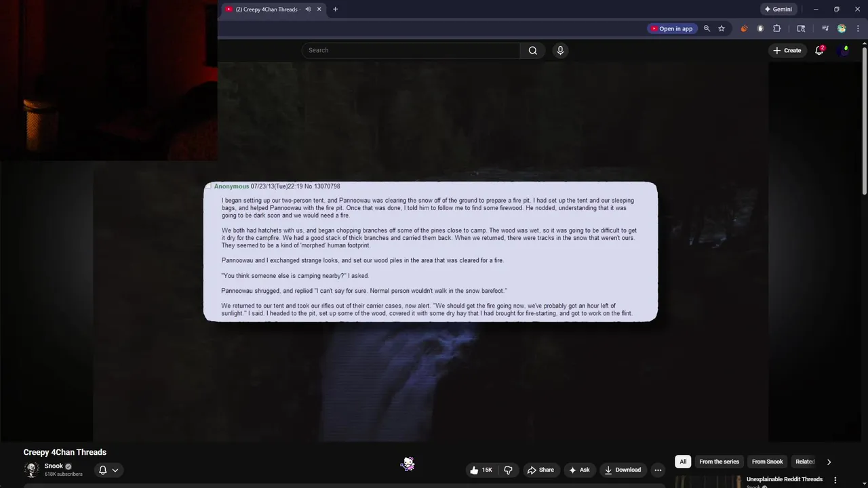The width and height of the screenshot is (868, 488).
Task: Open media controls in Chrome toolbar
Action: [825, 28]
